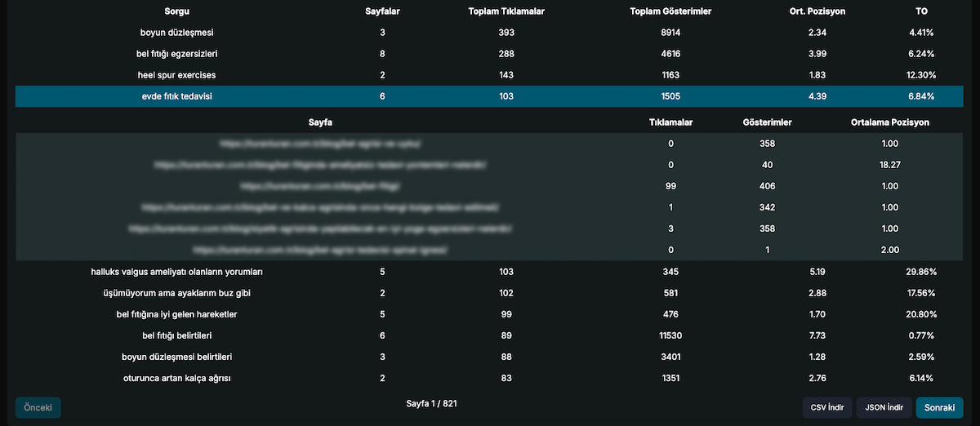Sort by Sorgu column header
The height and width of the screenshot is (426, 980).
tap(177, 11)
